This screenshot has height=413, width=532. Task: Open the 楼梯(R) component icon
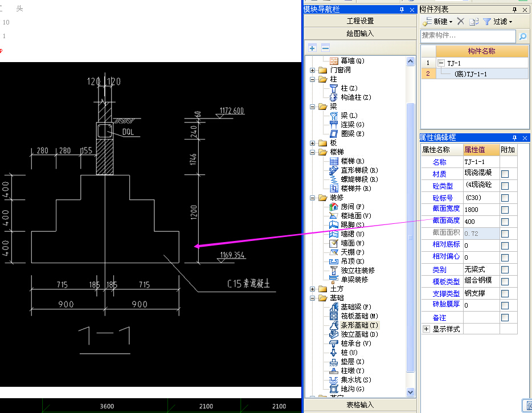click(334, 161)
